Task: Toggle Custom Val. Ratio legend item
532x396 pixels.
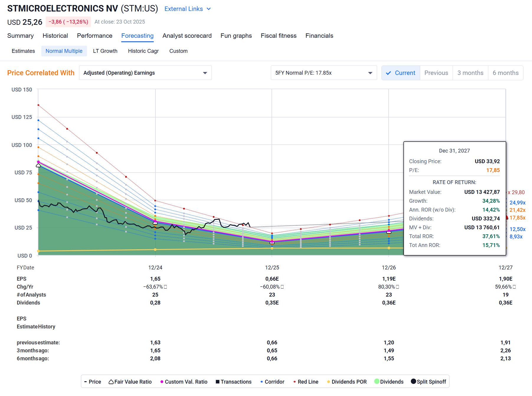Action: 184,382
